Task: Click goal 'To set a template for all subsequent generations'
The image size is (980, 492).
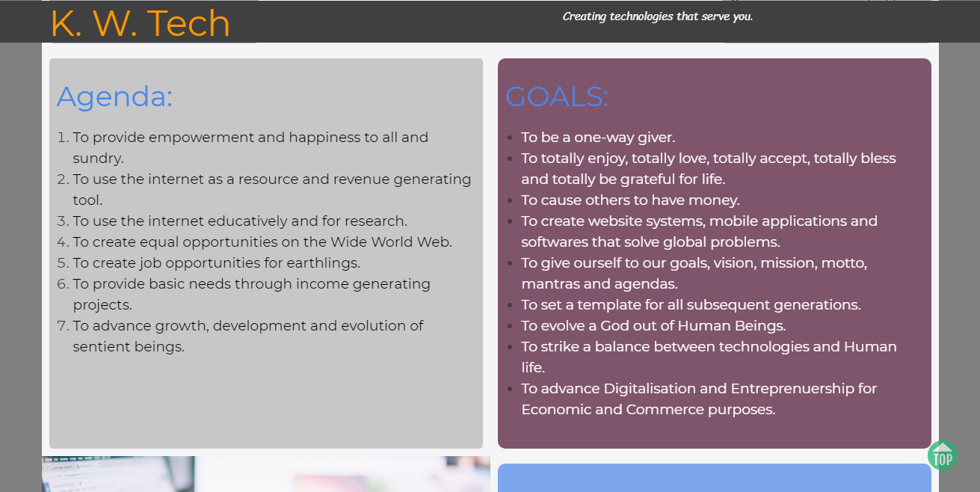Action: [x=691, y=305]
